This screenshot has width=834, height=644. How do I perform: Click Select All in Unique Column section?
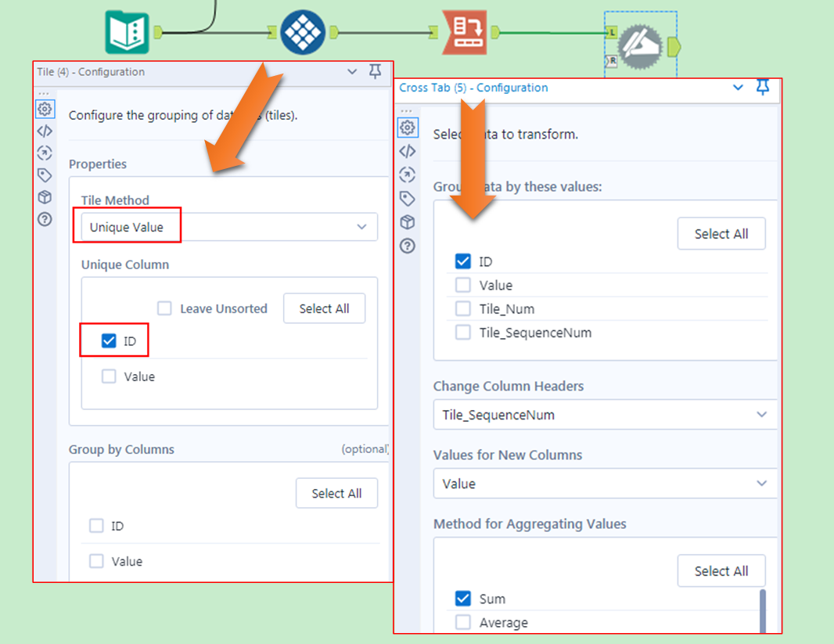(324, 308)
